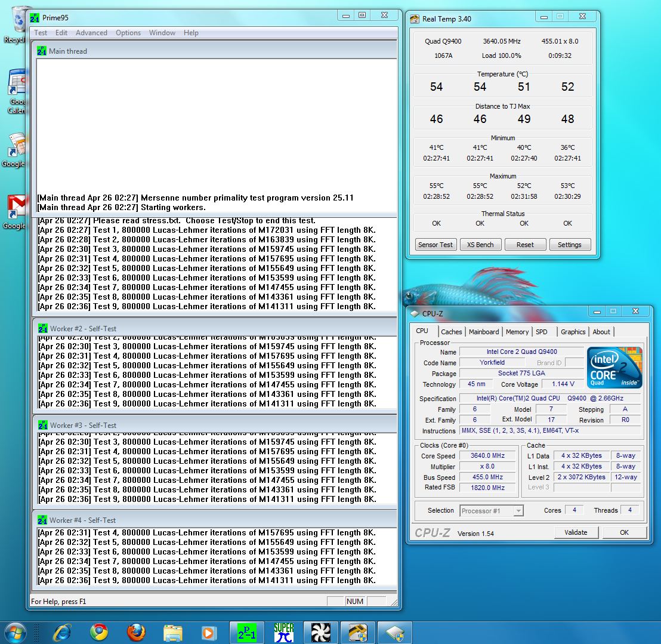
Task: Open the Advanced menu in Prime95
Action: [91, 32]
